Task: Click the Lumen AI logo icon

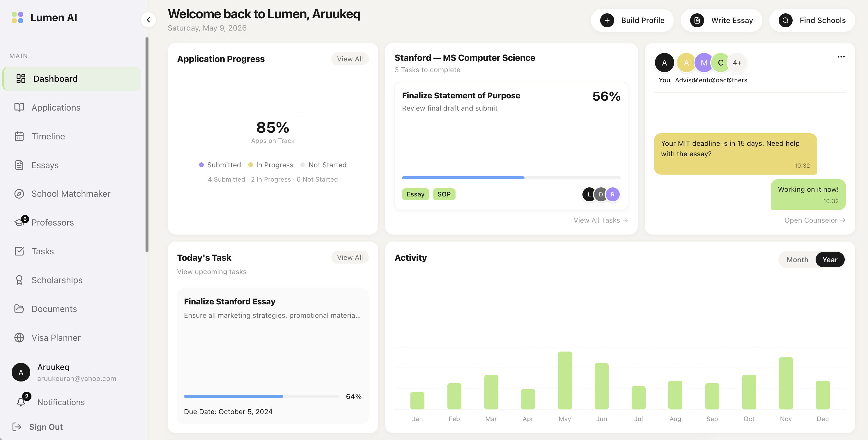Action: [17, 17]
